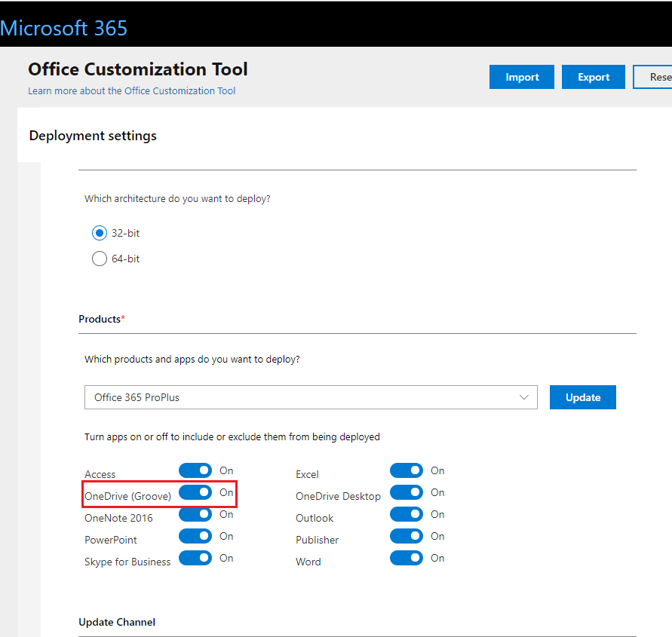Toggle PowerPoint app off

pyautogui.click(x=195, y=536)
